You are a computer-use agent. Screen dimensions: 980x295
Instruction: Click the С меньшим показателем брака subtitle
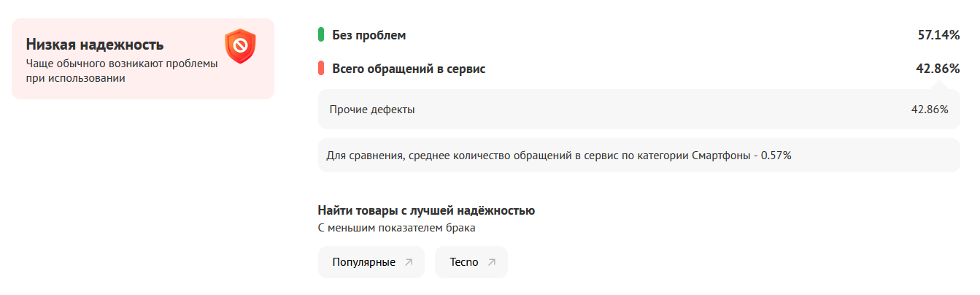coord(396,229)
